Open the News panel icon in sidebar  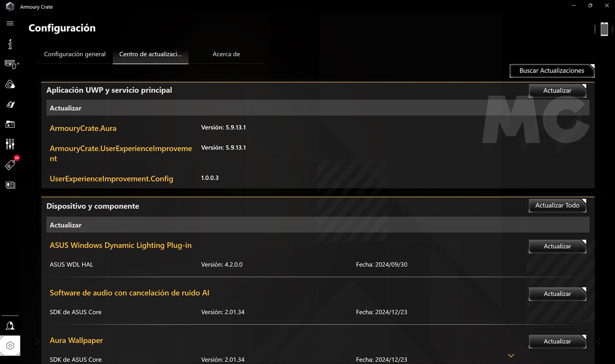10,185
